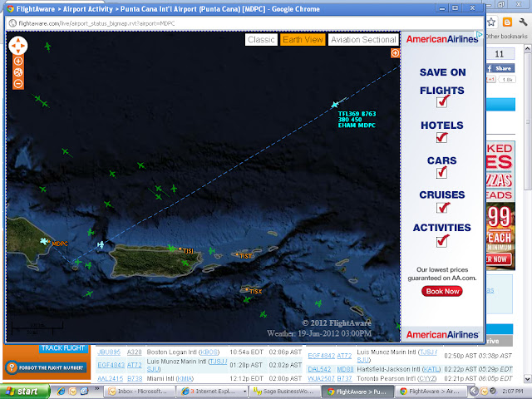Open flight EGF4842 link
The height and width of the screenshot is (399, 532).
coord(322,356)
